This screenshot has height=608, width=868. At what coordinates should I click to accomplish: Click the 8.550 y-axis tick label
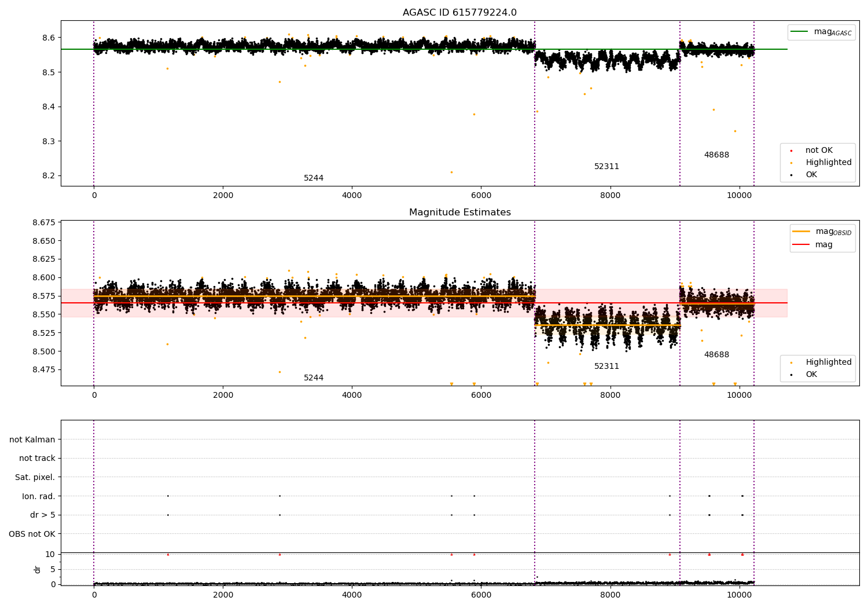(44, 314)
